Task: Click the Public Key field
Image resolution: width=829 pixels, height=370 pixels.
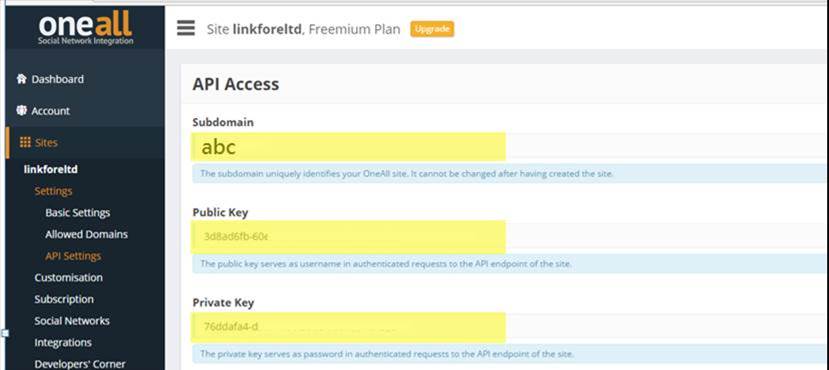Action: (509, 237)
